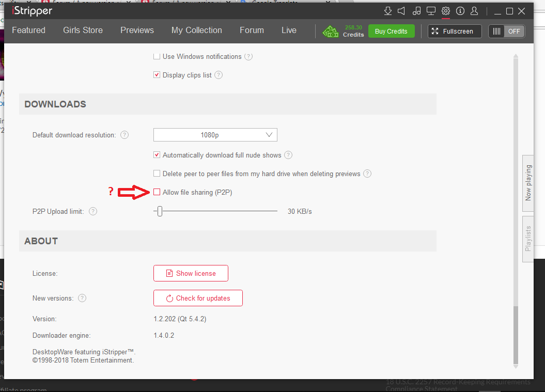545x392 pixels.
Task: Click the P2P Upload limit slider handle
Action: click(160, 211)
